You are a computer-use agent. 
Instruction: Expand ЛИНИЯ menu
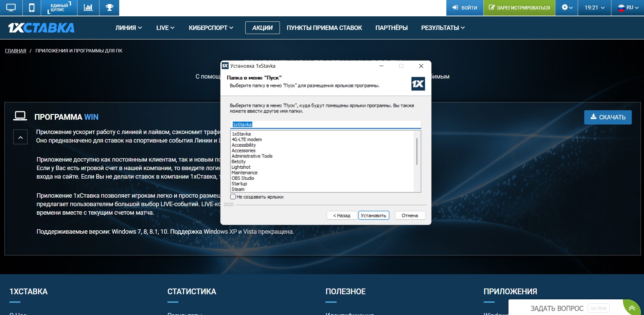point(129,28)
